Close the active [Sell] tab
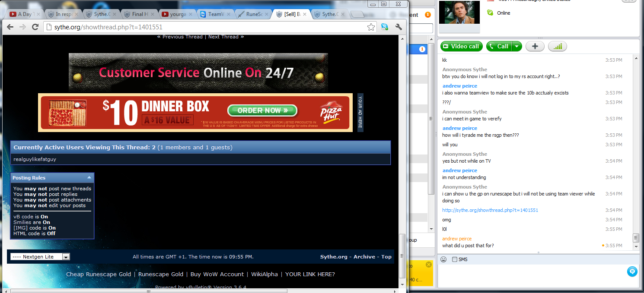 [305, 14]
